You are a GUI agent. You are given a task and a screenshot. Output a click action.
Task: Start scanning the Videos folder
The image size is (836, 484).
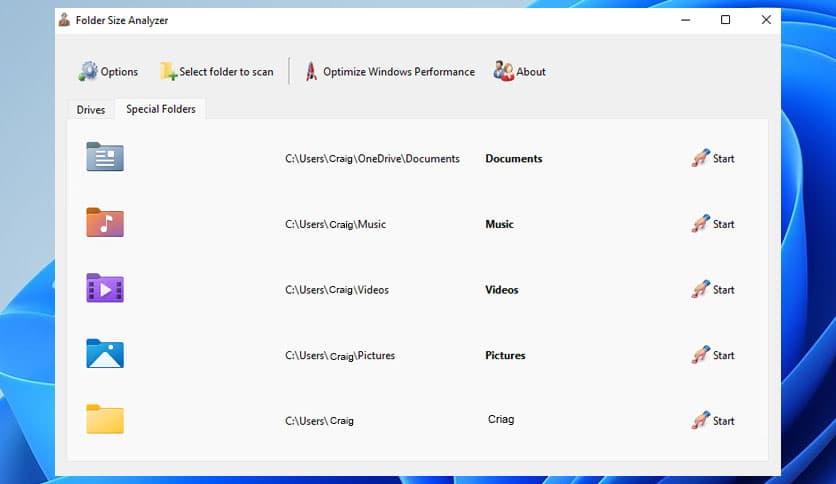(724, 289)
